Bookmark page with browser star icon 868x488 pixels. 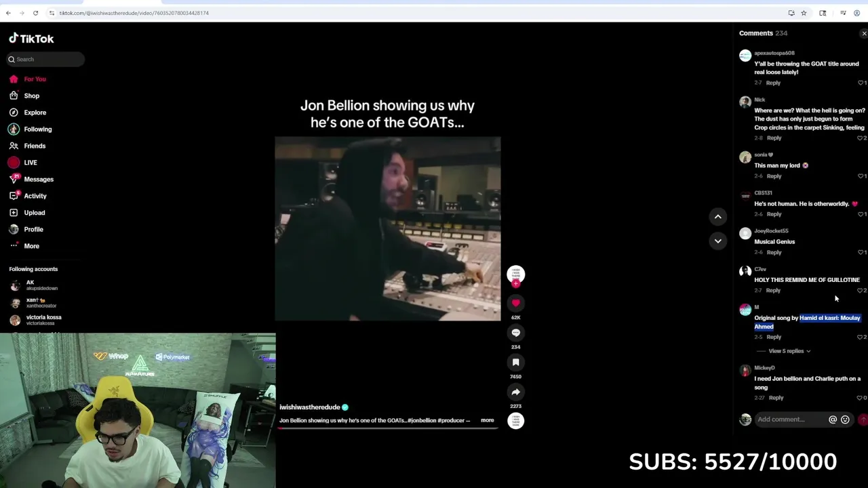tap(804, 13)
